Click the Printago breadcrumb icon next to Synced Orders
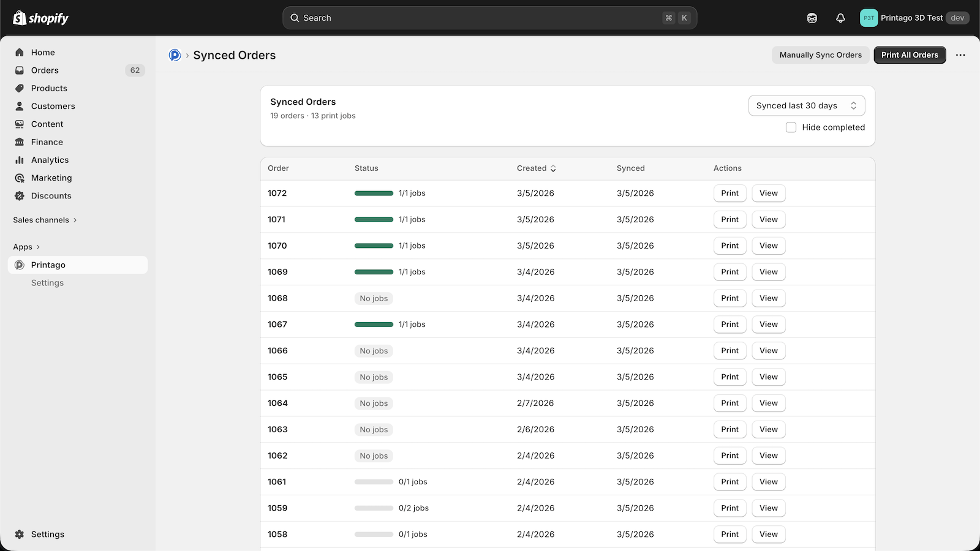 click(175, 54)
